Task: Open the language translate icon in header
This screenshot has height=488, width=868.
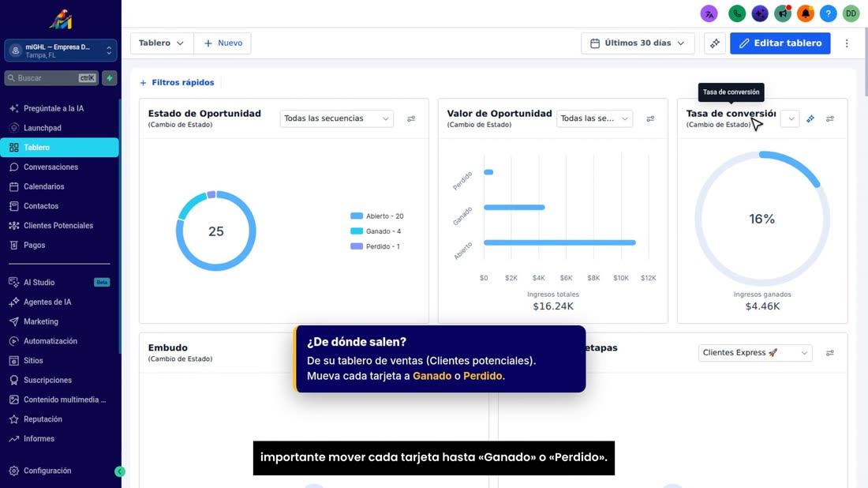Action: [x=709, y=14]
